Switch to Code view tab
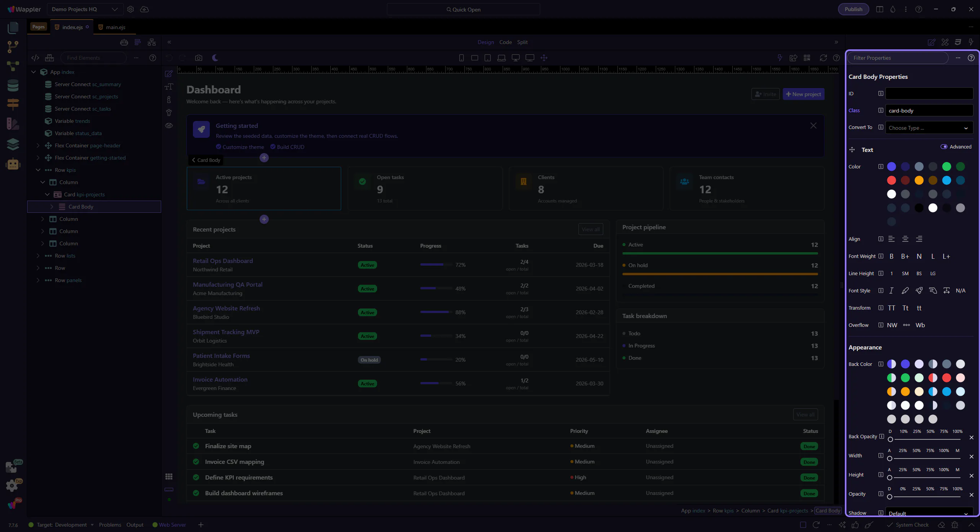The width and height of the screenshot is (980, 532). pyautogui.click(x=505, y=42)
